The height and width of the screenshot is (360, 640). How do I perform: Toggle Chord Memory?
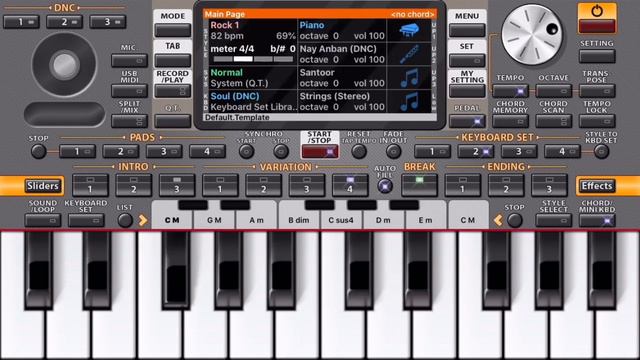tap(510, 121)
